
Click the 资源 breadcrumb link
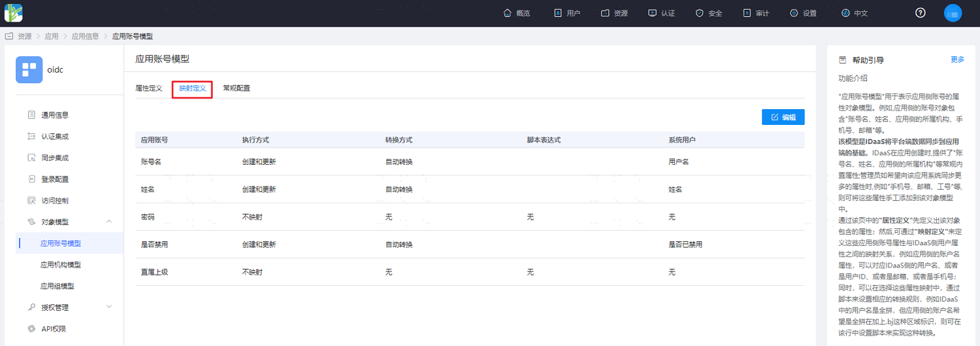24,36
